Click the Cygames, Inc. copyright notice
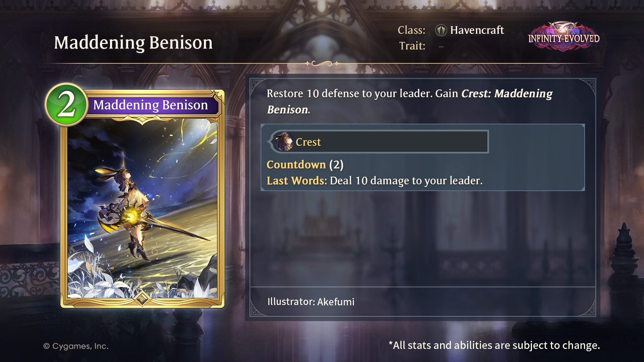The height and width of the screenshot is (362, 644). [76, 346]
